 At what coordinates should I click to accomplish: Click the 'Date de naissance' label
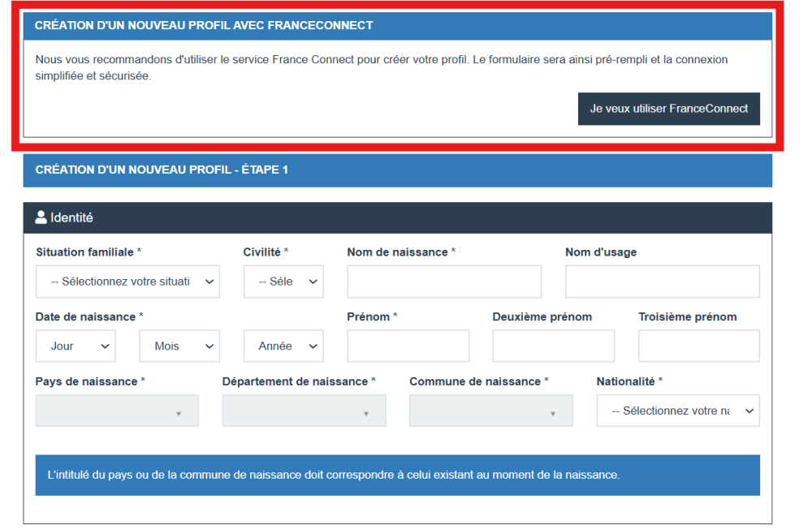coord(89,316)
